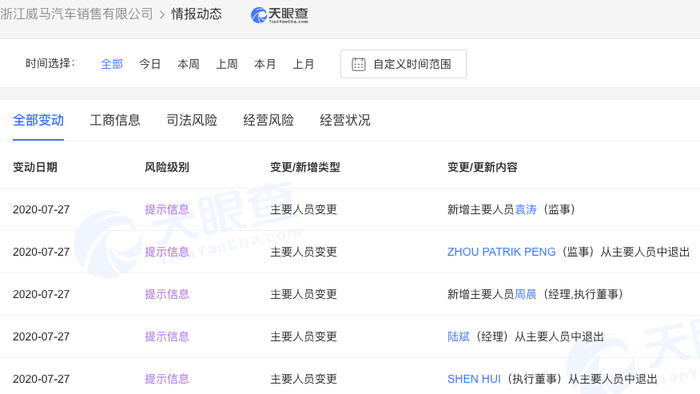Filter by 上周 time range

tap(227, 64)
